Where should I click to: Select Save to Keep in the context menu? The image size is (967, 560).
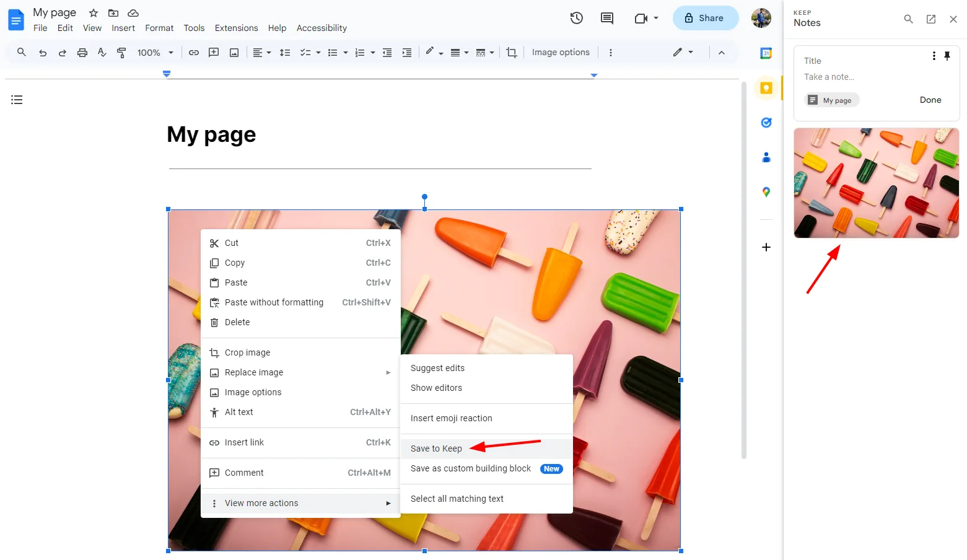[437, 448]
